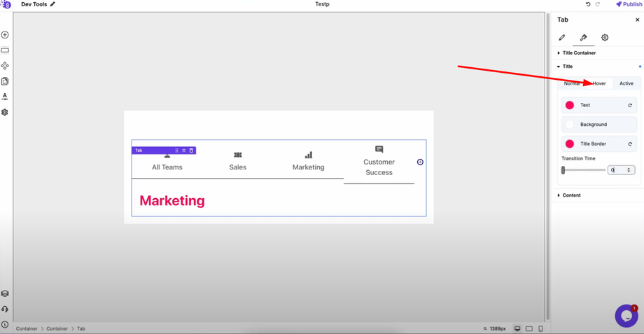Click the plus circle to add tab
644x334 pixels.
pyautogui.click(x=420, y=162)
